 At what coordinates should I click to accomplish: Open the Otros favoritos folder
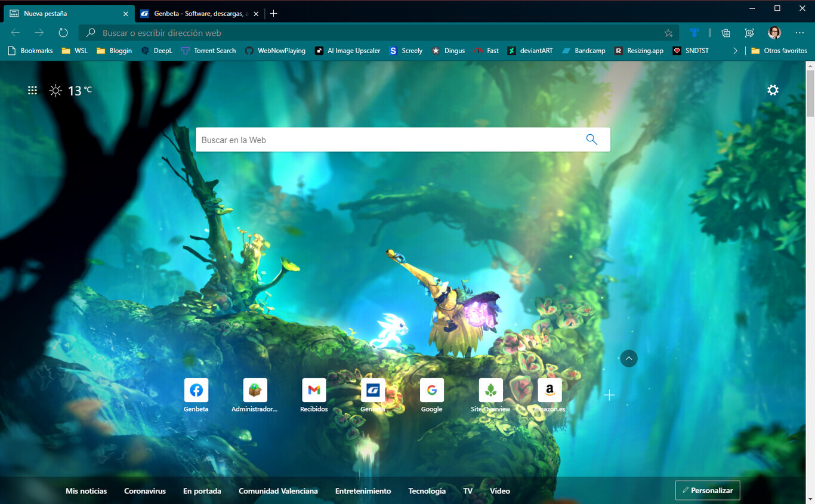click(780, 51)
